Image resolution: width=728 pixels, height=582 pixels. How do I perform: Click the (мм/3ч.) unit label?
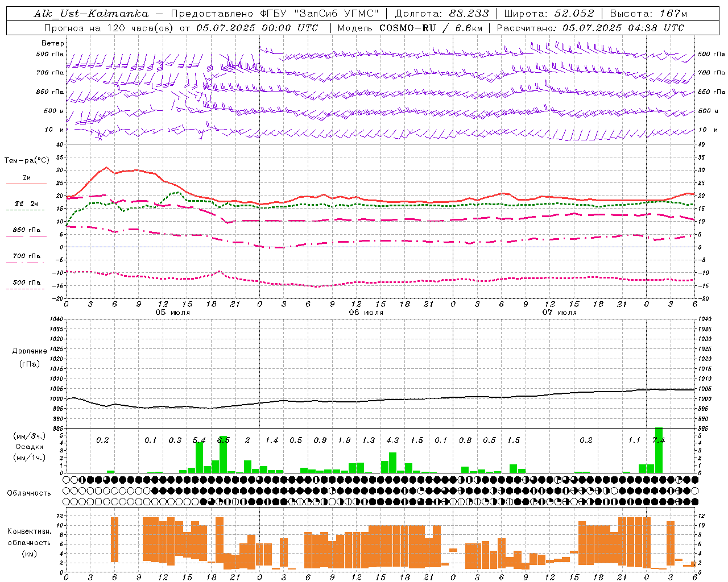(29, 436)
